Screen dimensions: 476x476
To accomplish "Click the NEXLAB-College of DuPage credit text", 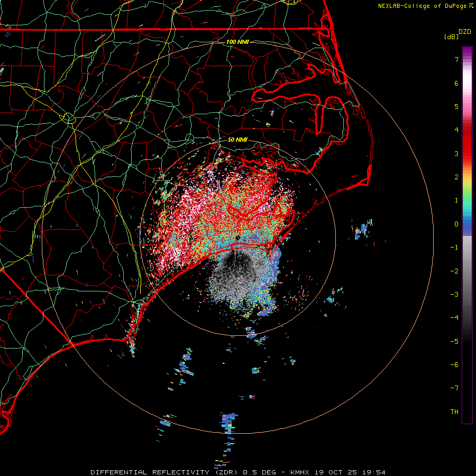I will (422, 6).
